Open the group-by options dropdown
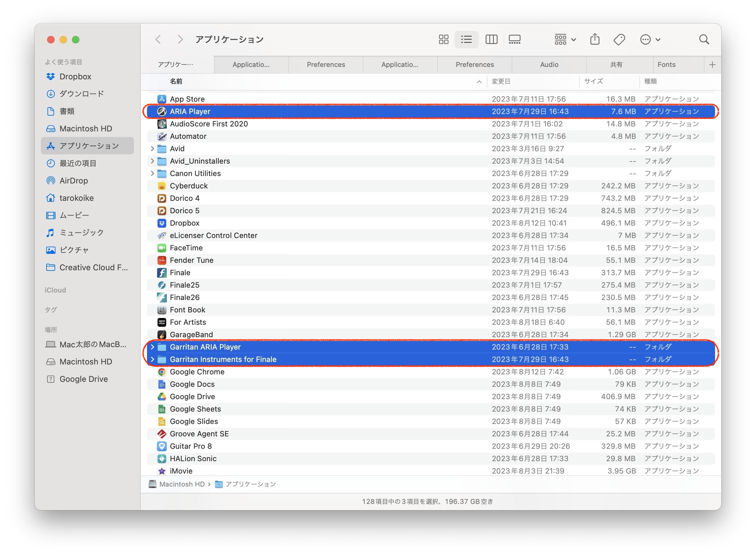This screenshot has height=556, width=756. click(x=565, y=39)
